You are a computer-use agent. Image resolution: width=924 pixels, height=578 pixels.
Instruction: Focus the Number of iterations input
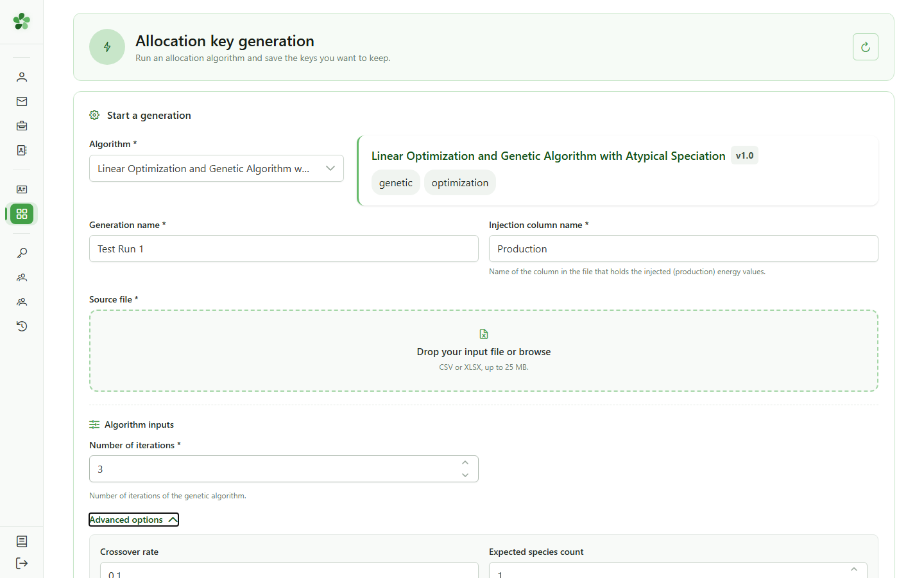(x=284, y=469)
